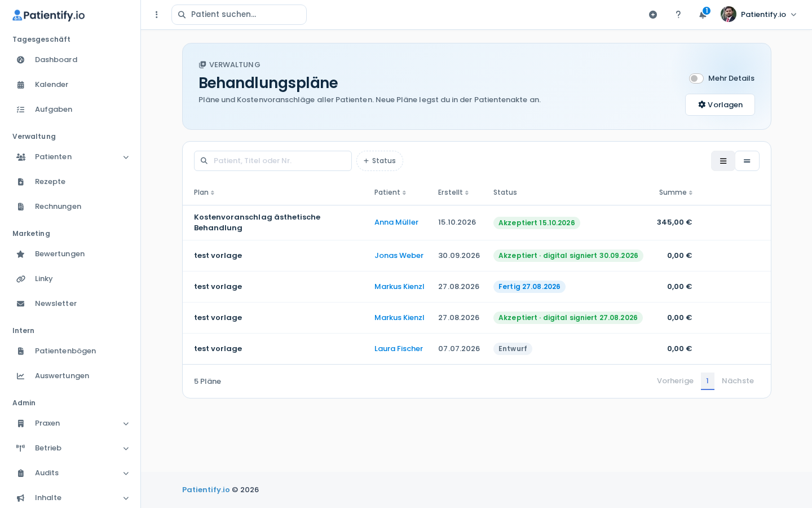The image size is (812, 508).
Task: Click the Patientify.io footer link
Action: [206, 490]
